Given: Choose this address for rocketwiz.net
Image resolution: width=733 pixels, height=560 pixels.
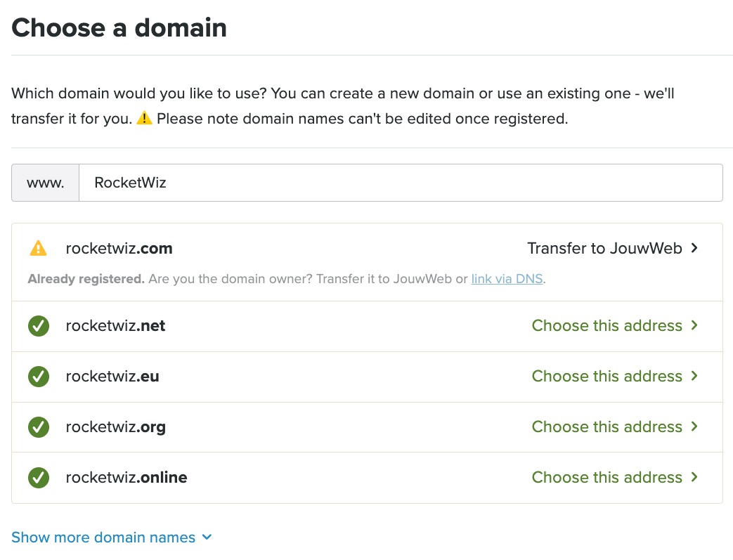Looking at the screenshot, I should click(x=606, y=325).
